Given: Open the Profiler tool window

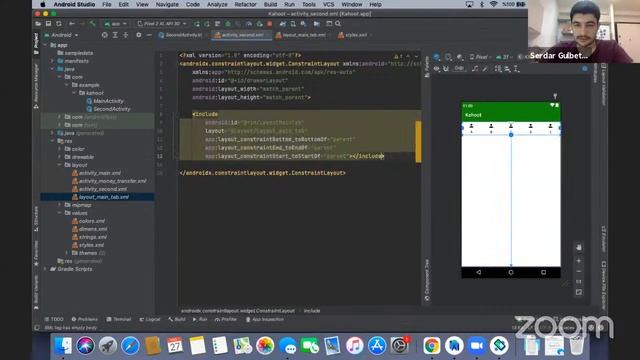Looking at the screenshot, I should click(226, 319).
